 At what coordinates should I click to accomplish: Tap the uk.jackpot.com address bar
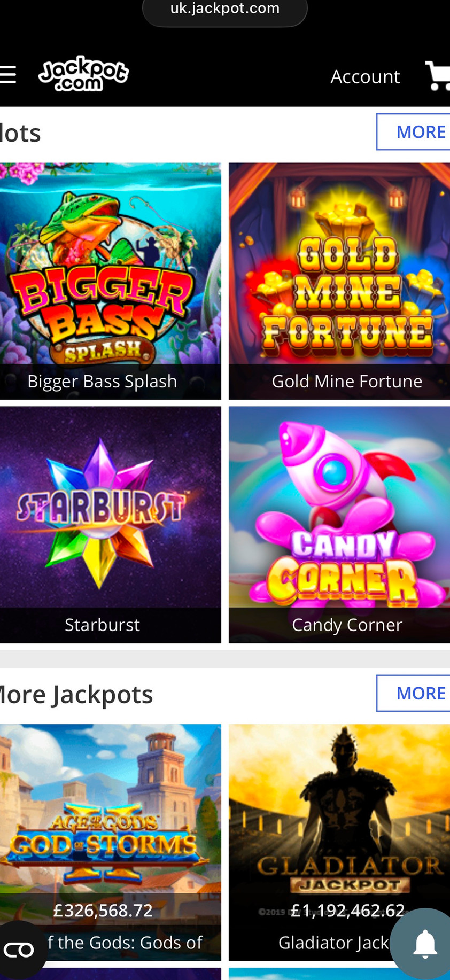[225, 10]
